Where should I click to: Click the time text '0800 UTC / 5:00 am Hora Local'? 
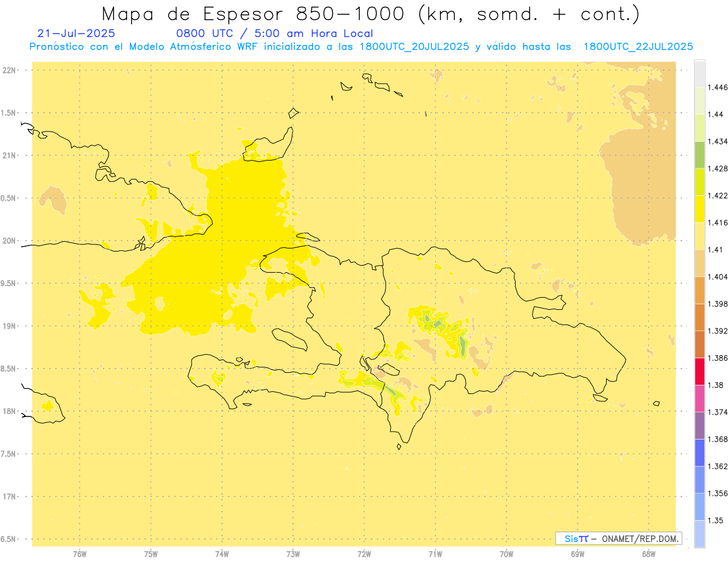274,34
